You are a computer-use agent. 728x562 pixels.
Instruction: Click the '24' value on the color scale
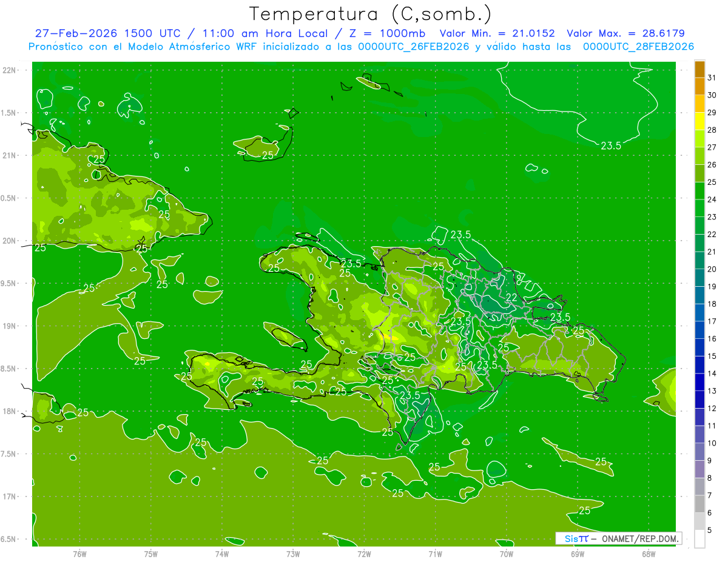712,199
